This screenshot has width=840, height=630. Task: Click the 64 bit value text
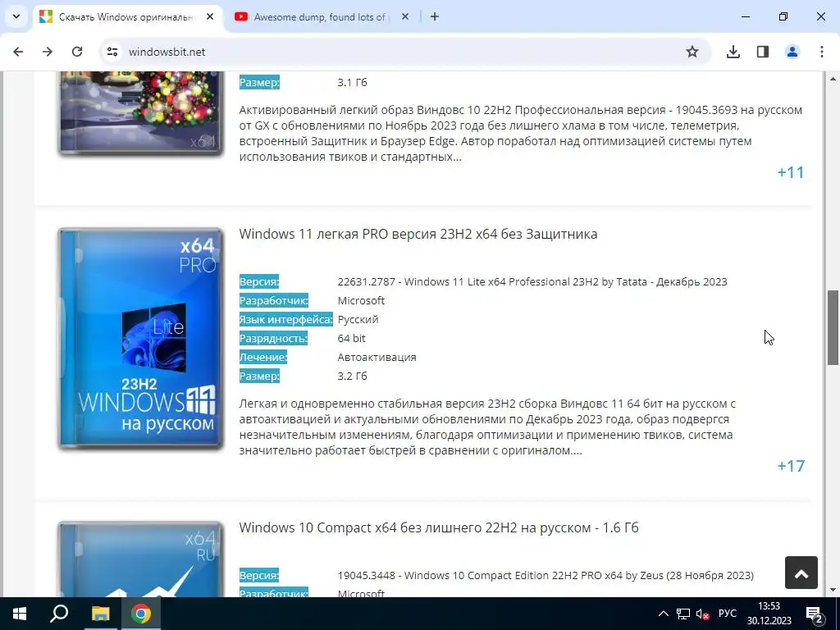pyautogui.click(x=351, y=339)
